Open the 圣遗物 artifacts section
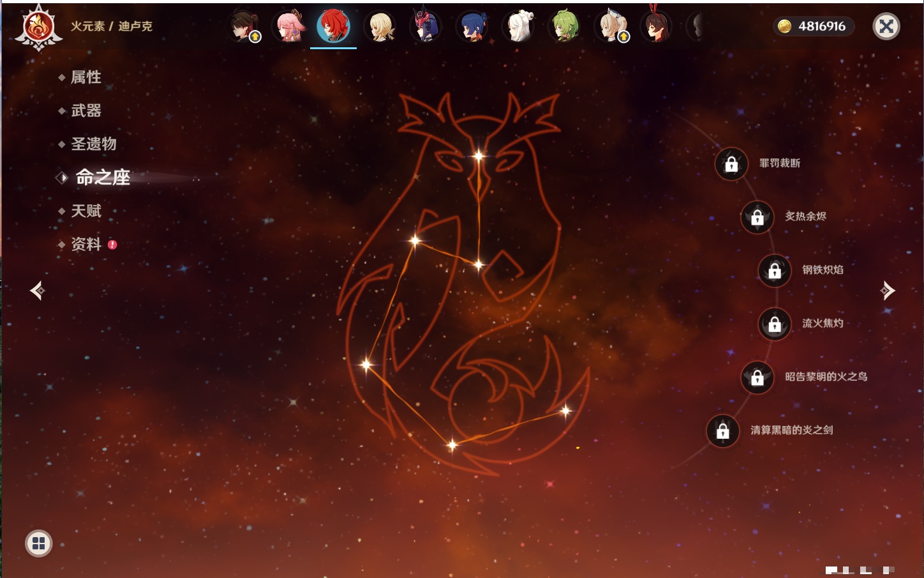 coord(93,144)
